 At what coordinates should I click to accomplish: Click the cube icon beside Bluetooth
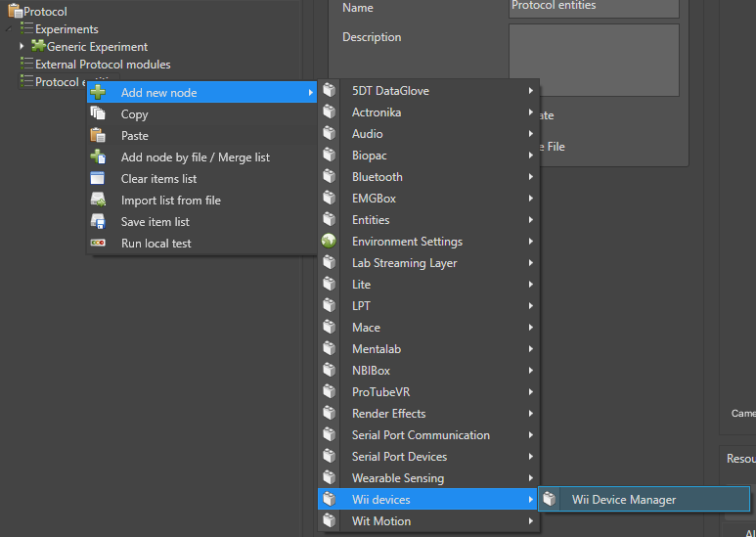pyautogui.click(x=330, y=176)
